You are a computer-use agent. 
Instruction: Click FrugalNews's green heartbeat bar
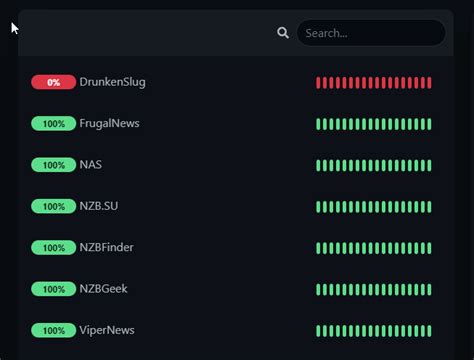tap(374, 124)
